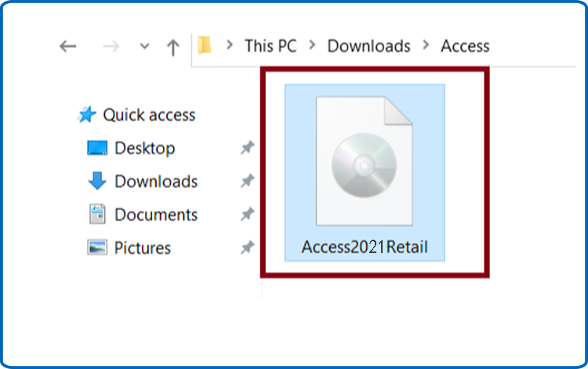
Task: Unpin Desktop using its pin icon
Action: tap(248, 147)
